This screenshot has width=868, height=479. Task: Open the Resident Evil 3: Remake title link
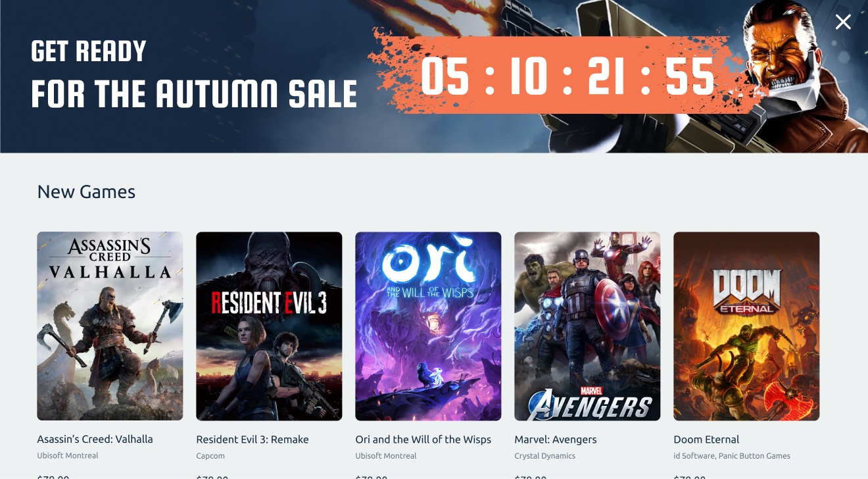click(253, 440)
